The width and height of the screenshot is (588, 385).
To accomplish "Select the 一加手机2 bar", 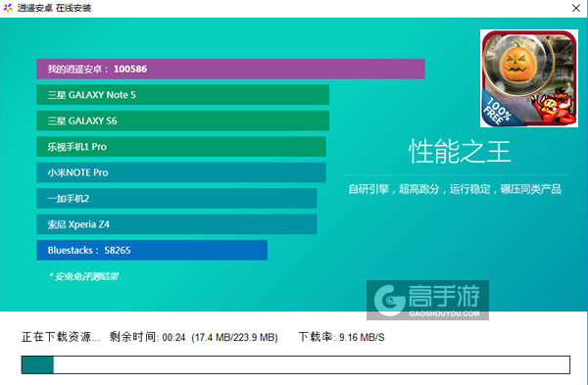I will [x=176, y=198].
